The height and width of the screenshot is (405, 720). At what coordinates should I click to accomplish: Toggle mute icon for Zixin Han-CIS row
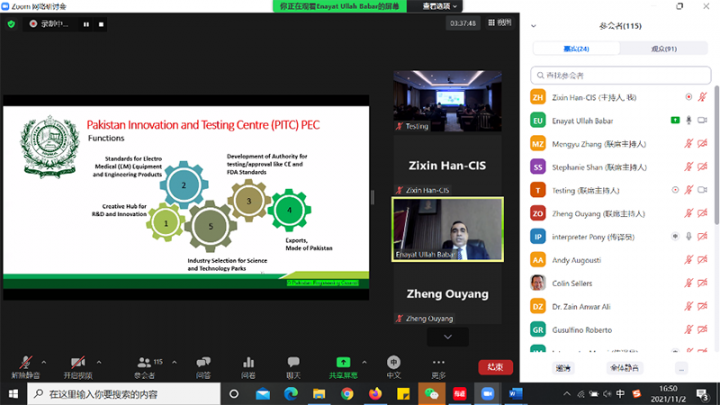click(702, 97)
